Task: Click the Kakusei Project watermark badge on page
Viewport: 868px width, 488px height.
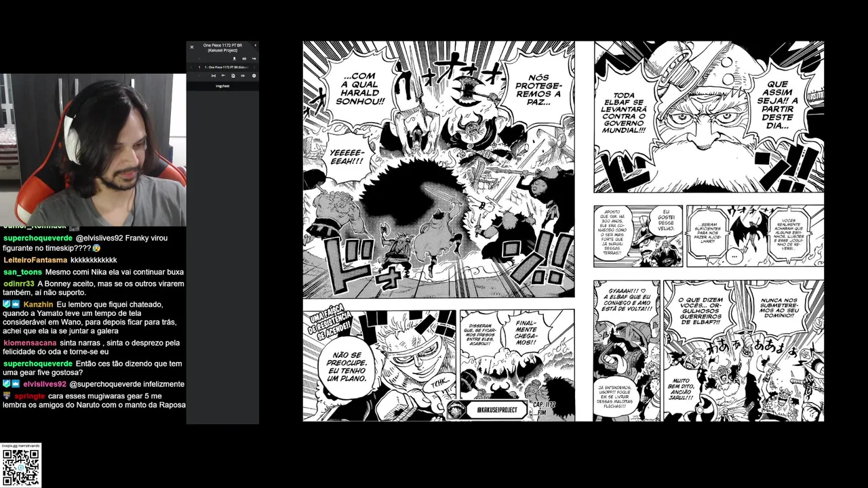Action: (x=486, y=410)
